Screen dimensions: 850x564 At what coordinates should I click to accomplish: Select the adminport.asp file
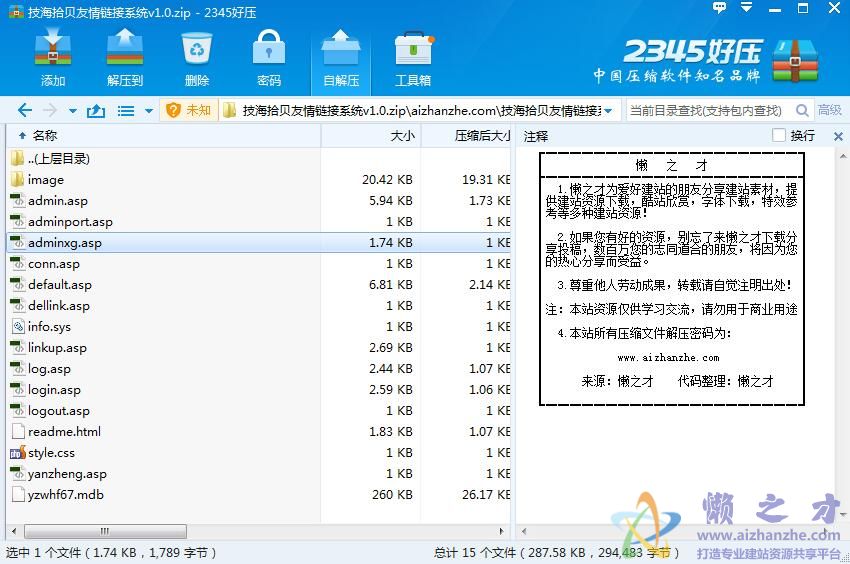(x=259, y=221)
